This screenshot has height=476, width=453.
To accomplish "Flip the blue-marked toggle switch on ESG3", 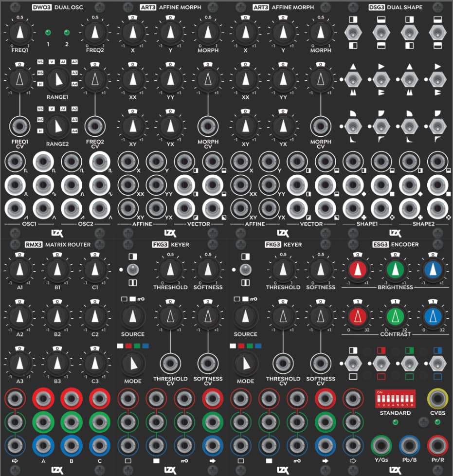I will (x=437, y=364).
